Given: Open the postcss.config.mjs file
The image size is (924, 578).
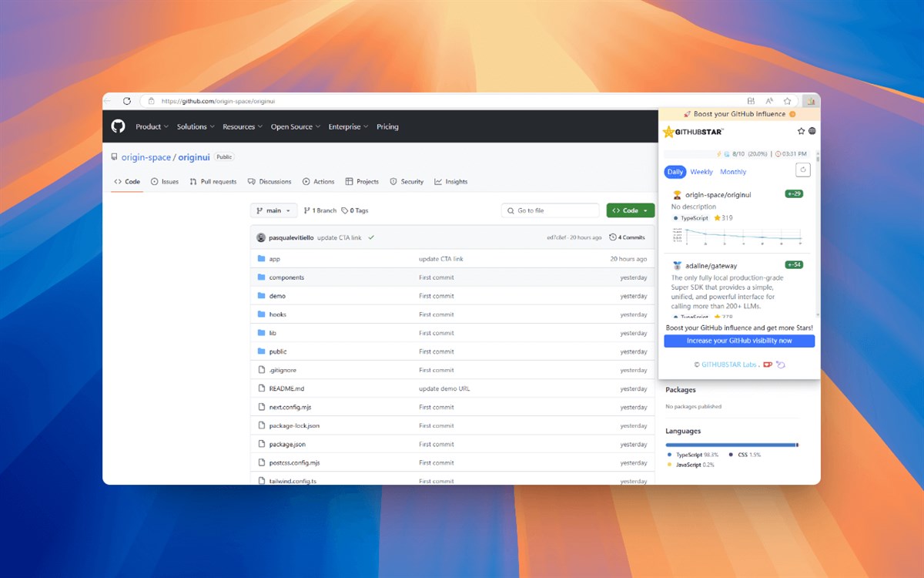Looking at the screenshot, I should [x=294, y=462].
